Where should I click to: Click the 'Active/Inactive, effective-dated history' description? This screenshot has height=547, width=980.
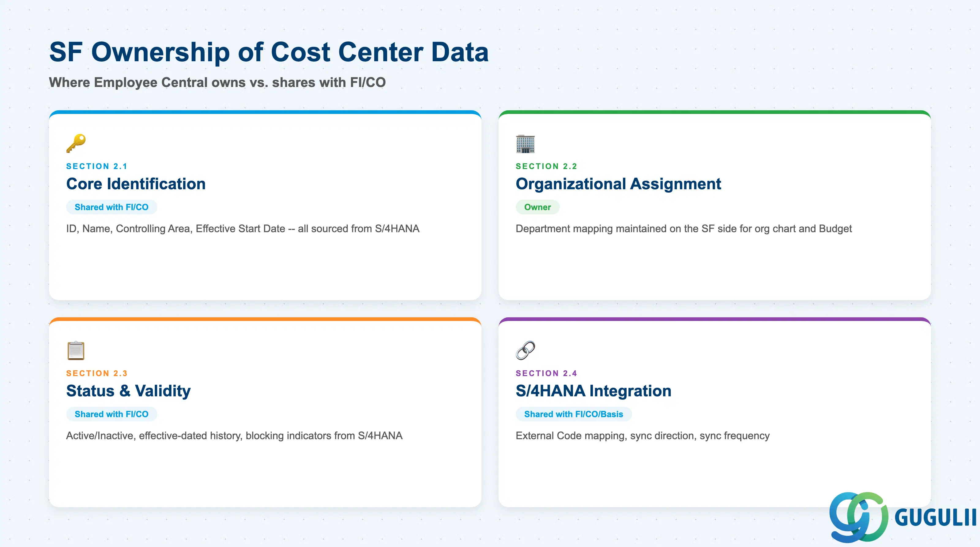coord(234,436)
